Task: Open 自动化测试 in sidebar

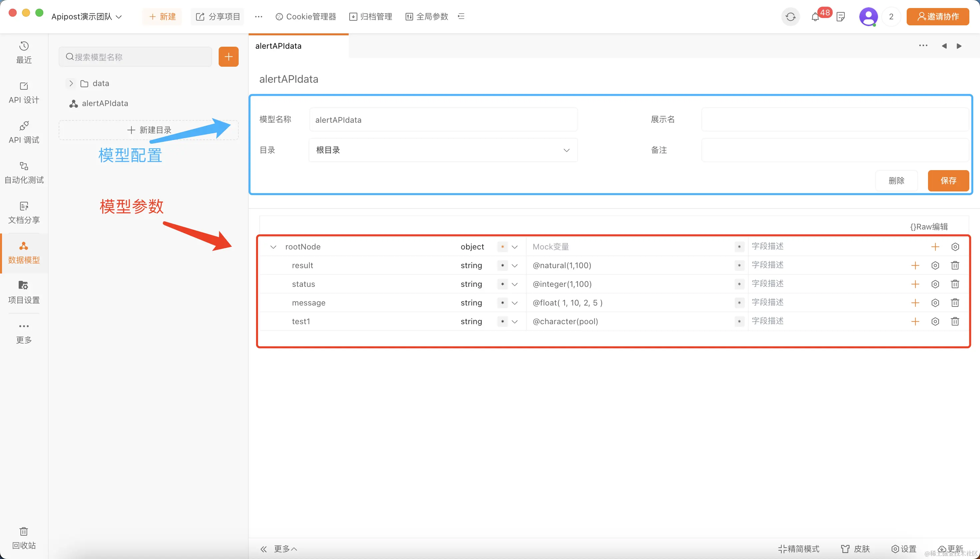Action: click(24, 172)
